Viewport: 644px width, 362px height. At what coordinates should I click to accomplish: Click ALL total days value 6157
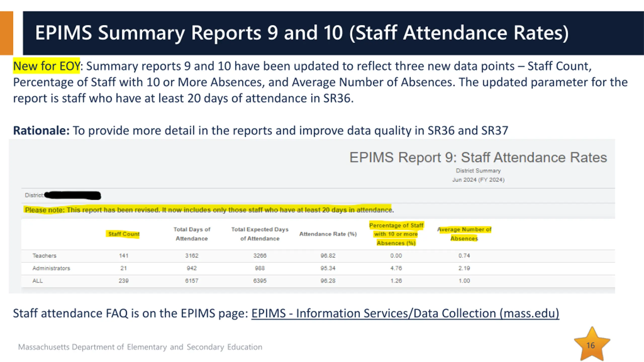192,281
